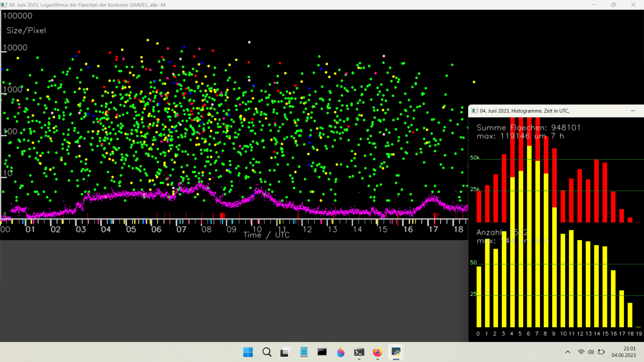Viewport: 644px width, 362px height.
Task: Click the '25k' gridline label in the histogram
Action: click(475, 189)
